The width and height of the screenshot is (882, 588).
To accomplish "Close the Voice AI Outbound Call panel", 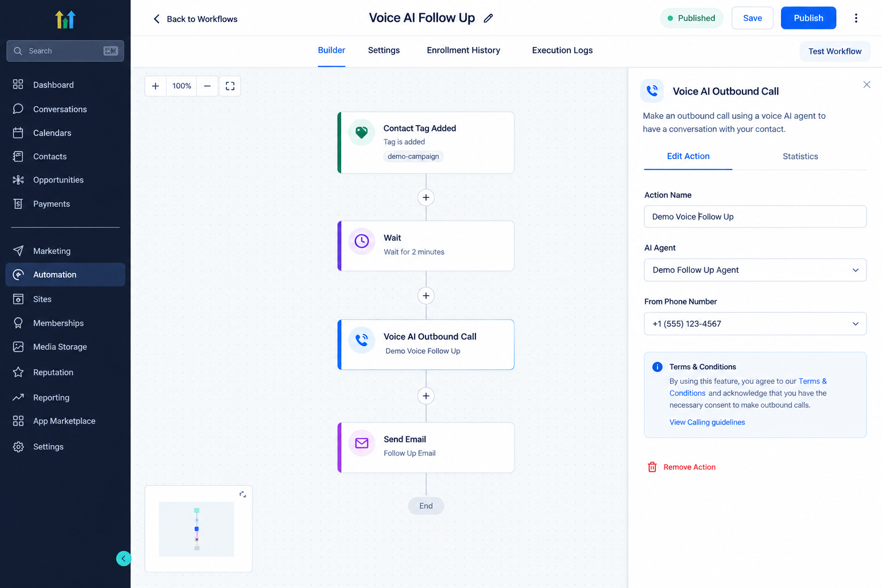I will pyautogui.click(x=866, y=85).
